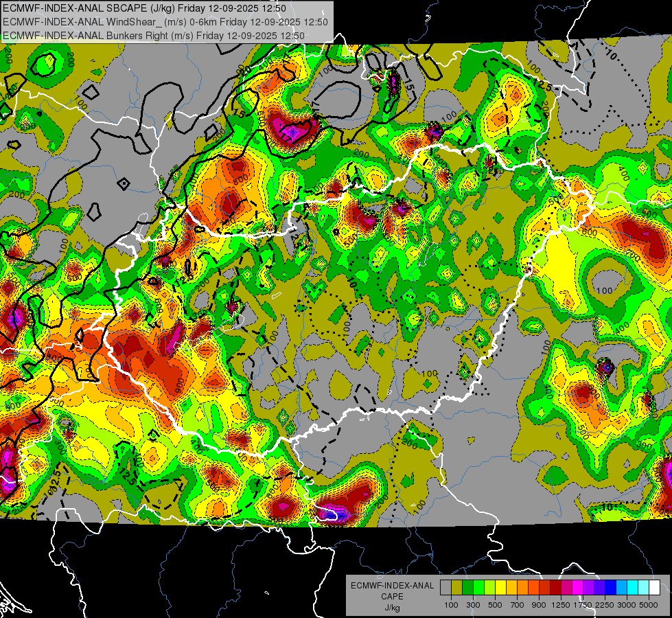Screen dimensions: 672x618
Task: Click the purple swatch right of the 1750 tick
Action: (589, 587)
